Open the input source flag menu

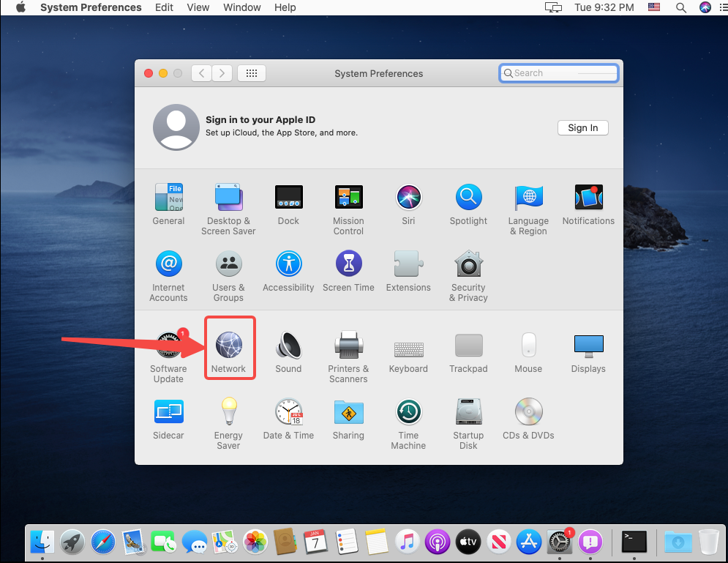(654, 7)
